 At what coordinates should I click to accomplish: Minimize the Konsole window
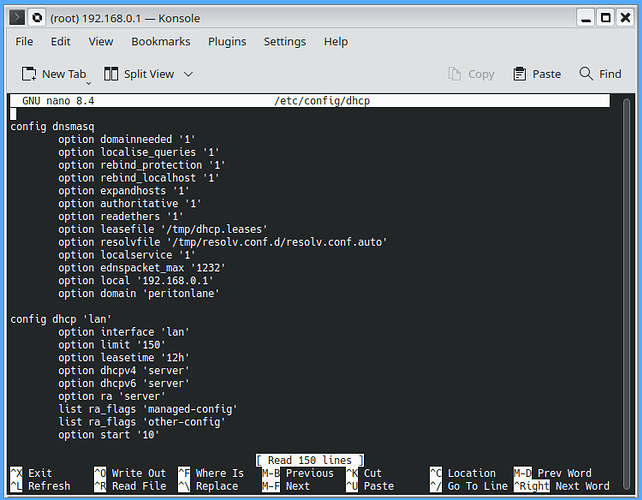pyautogui.click(x=583, y=17)
